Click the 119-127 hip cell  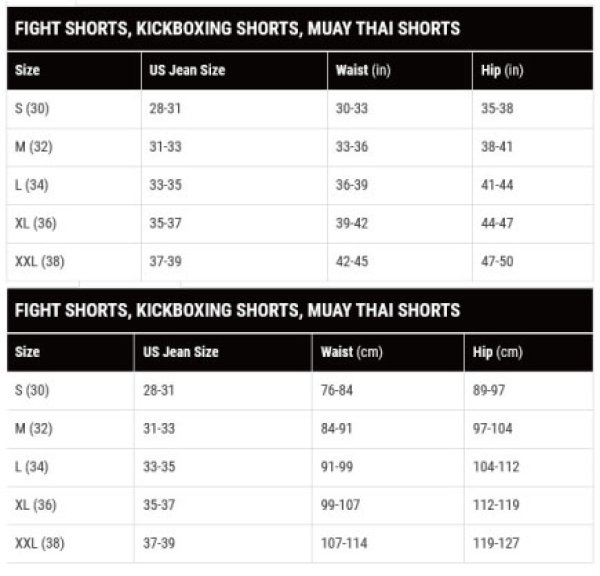pyautogui.click(x=495, y=544)
